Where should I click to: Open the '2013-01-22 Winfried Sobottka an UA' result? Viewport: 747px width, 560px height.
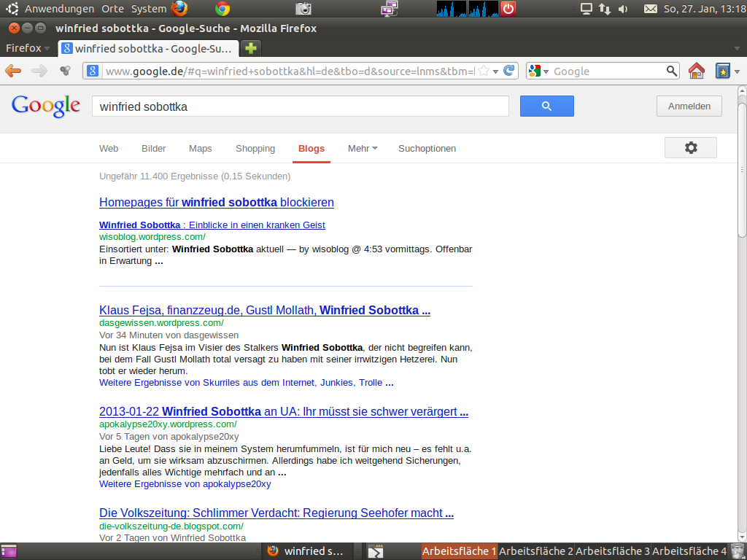coord(284,412)
